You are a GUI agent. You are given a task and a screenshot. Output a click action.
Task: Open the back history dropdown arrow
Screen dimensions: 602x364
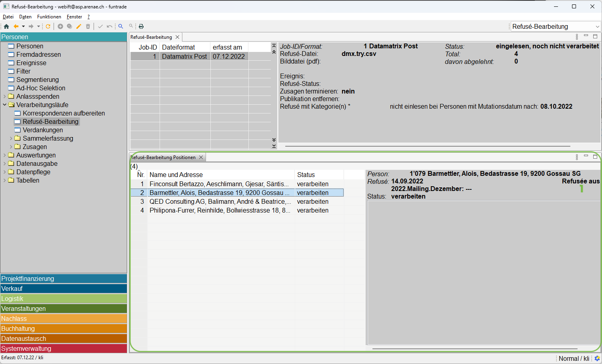click(23, 26)
